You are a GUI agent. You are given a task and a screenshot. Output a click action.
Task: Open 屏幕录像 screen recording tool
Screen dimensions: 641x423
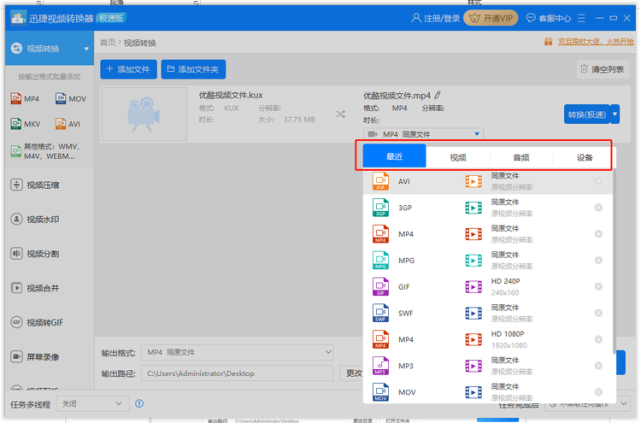(35, 357)
